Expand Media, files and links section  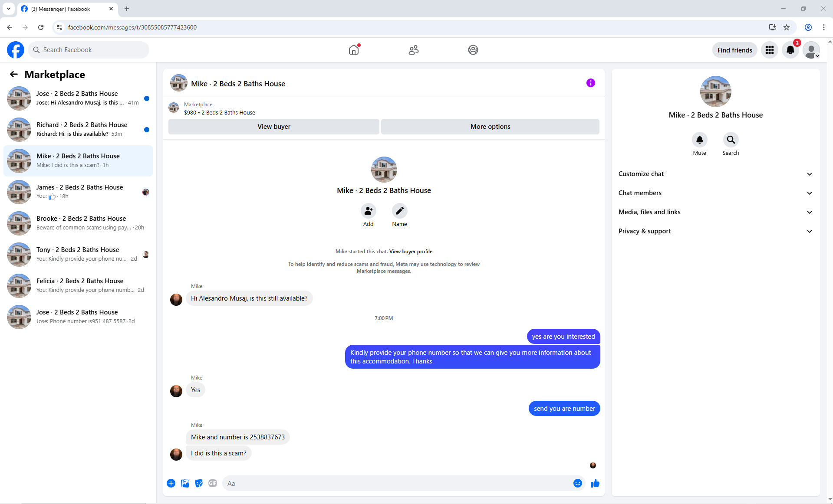[x=715, y=212]
